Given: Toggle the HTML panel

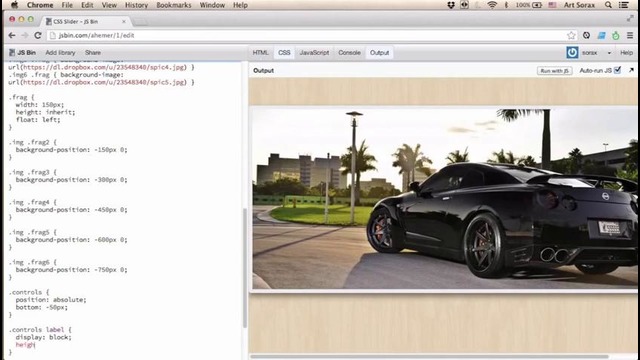Looking at the screenshot, I should point(260,53).
